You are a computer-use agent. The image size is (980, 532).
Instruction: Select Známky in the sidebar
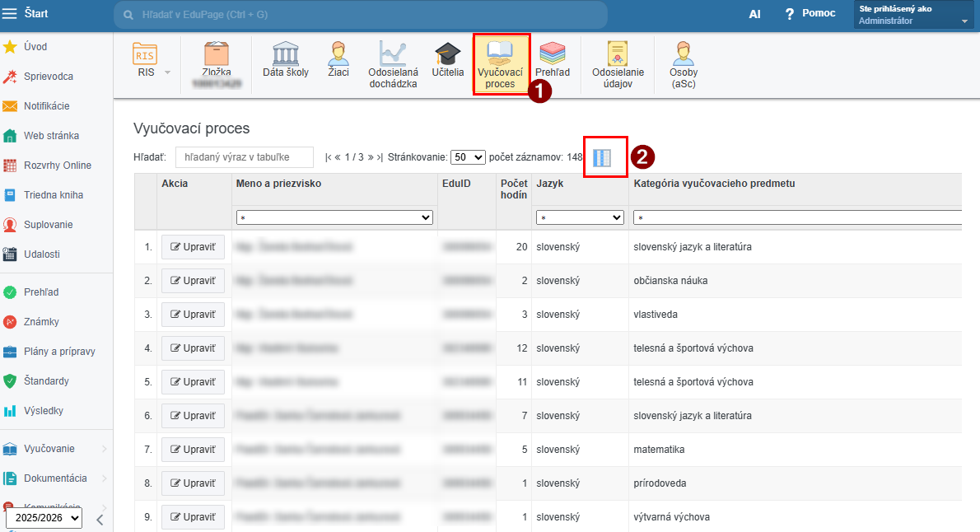41,322
